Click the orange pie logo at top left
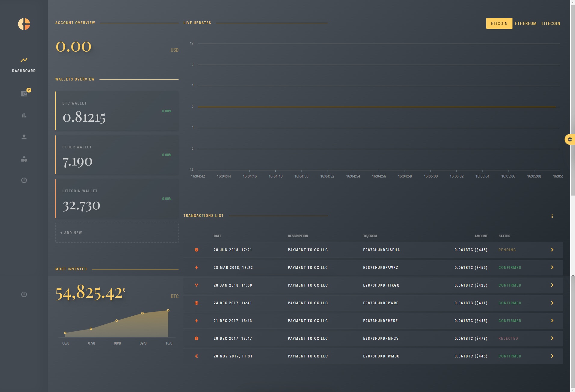Image resolution: width=575 pixels, height=392 pixels. tap(24, 24)
